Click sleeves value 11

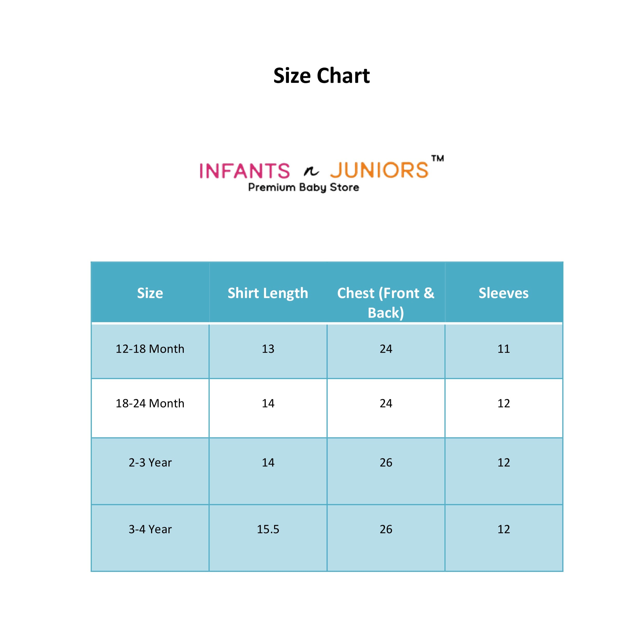coord(504,349)
